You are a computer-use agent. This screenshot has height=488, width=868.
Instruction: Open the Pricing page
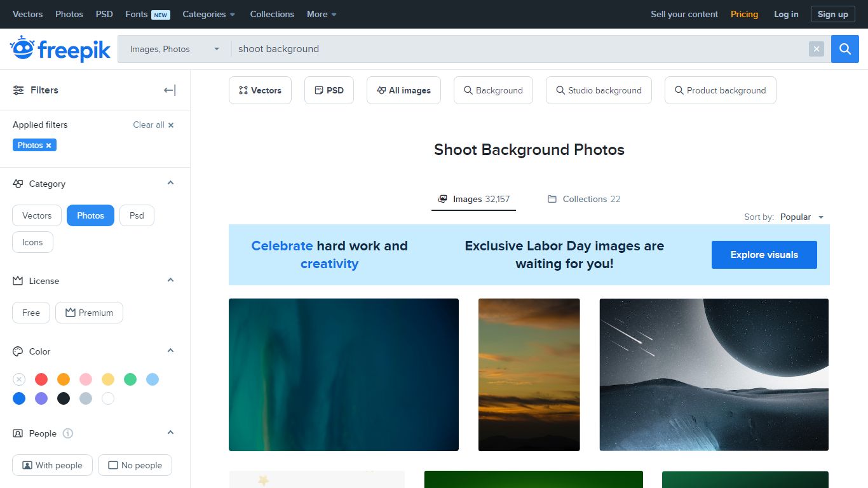744,14
